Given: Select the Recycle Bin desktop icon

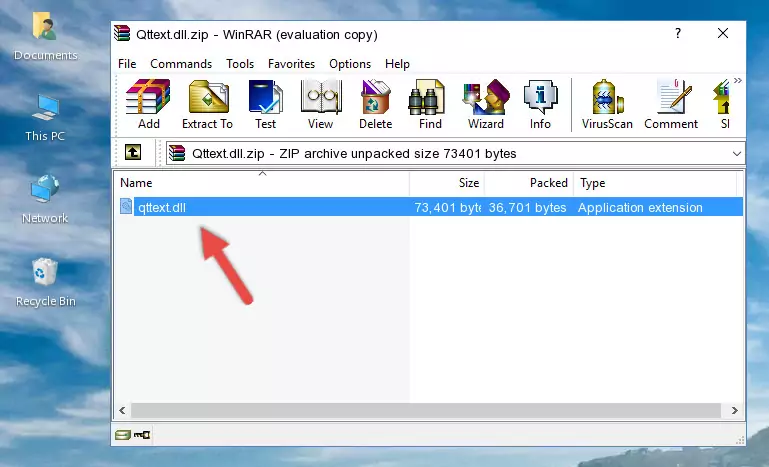Looking at the screenshot, I should (x=45, y=282).
